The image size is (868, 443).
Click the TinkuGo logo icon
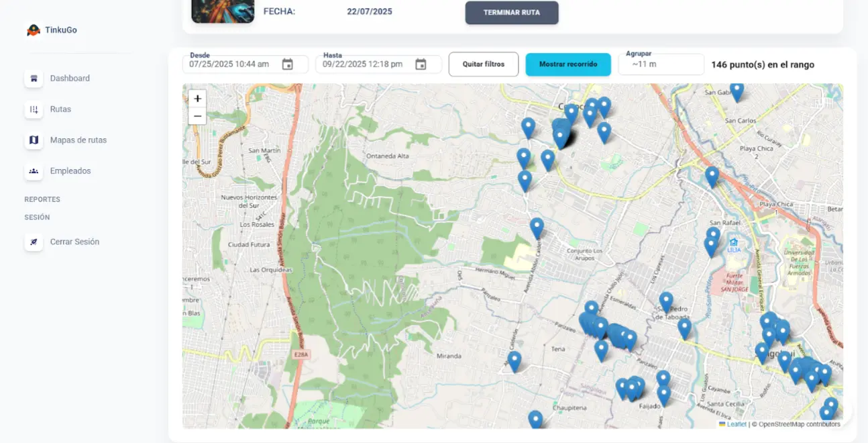[34, 30]
